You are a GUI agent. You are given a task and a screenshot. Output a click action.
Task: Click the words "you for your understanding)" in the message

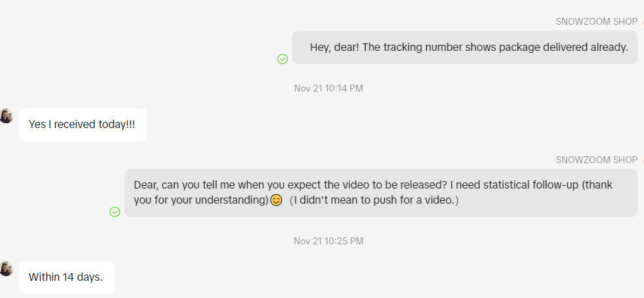pos(200,200)
